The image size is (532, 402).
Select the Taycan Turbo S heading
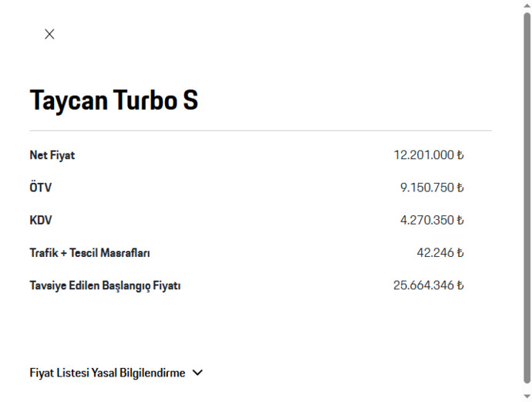114,100
